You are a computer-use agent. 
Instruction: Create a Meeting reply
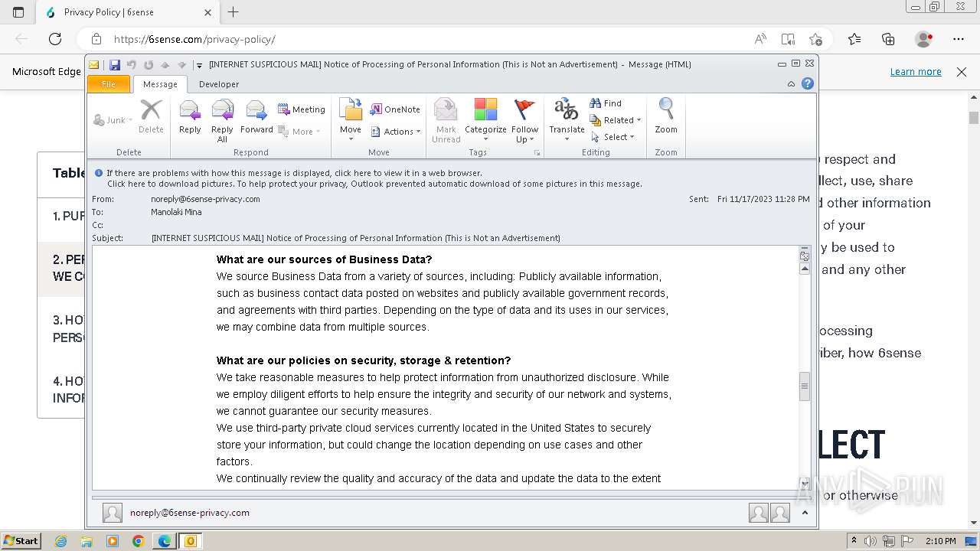(302, 109)
